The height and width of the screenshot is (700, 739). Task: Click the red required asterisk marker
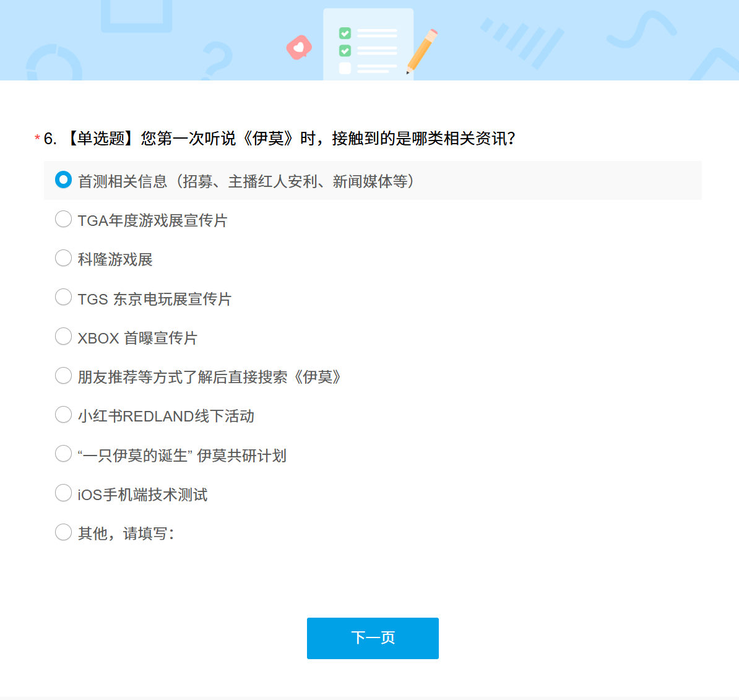(x=37, y=138)
